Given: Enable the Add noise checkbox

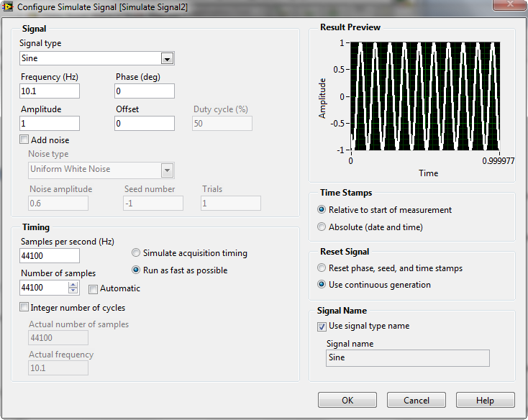Looking at the screenshot, I should coord(24,140).
